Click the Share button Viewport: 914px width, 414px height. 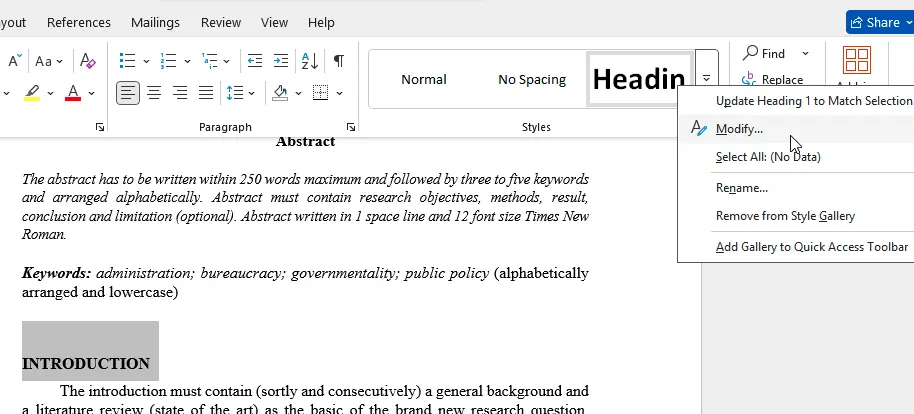(875, 22)
